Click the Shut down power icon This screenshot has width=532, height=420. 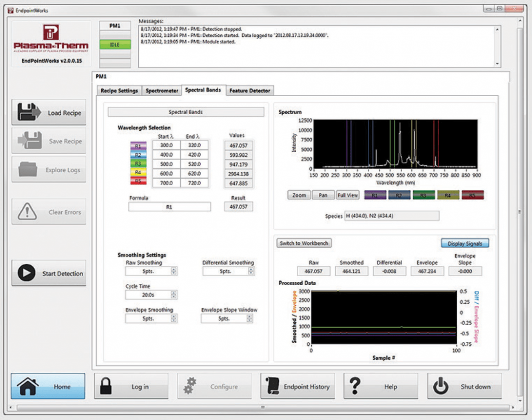[x=440, y=386]
